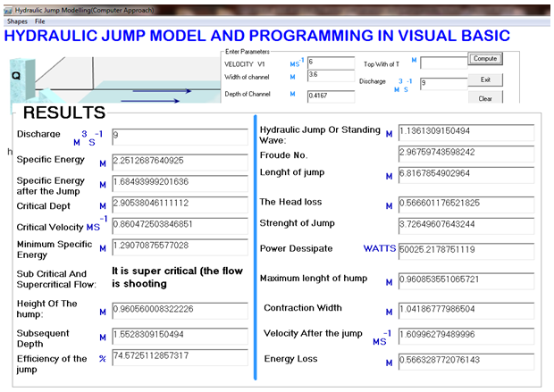
Task: Click the Froude No. result field
Action: click(x=465, y=152)
